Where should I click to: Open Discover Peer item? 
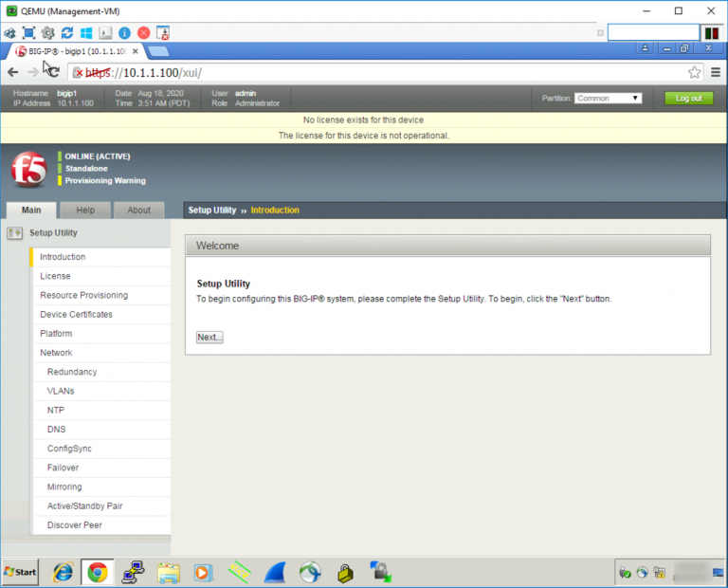click(101, 524)
